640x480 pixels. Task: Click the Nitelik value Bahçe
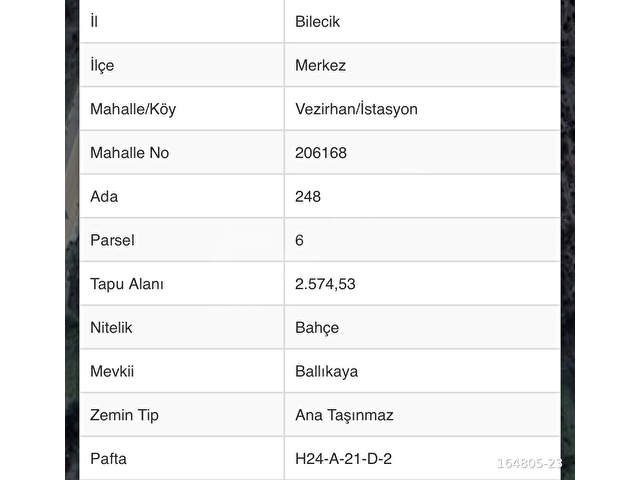(317, 328)
